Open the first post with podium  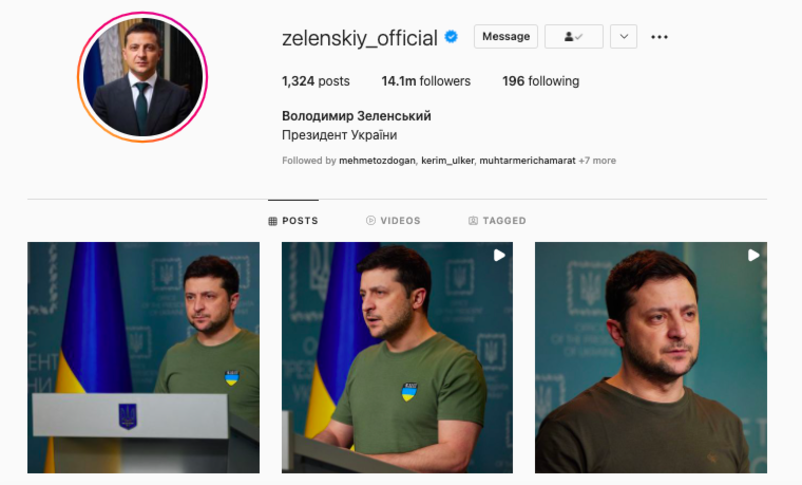143,357
